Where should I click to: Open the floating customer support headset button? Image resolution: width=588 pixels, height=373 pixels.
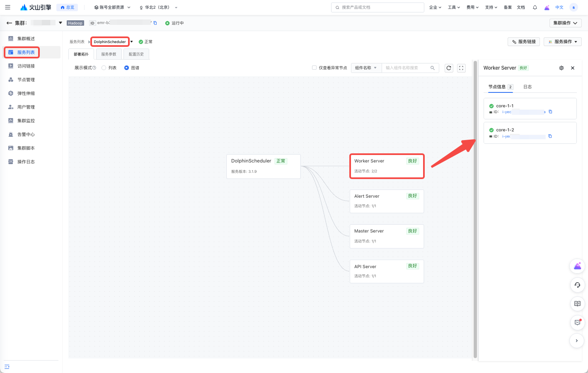pyautogui.click(x=577, y=285)
